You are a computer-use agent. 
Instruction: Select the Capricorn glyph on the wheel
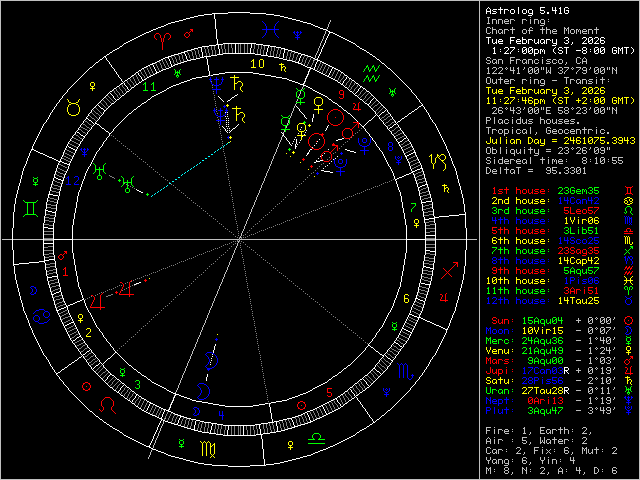[438, 160]
